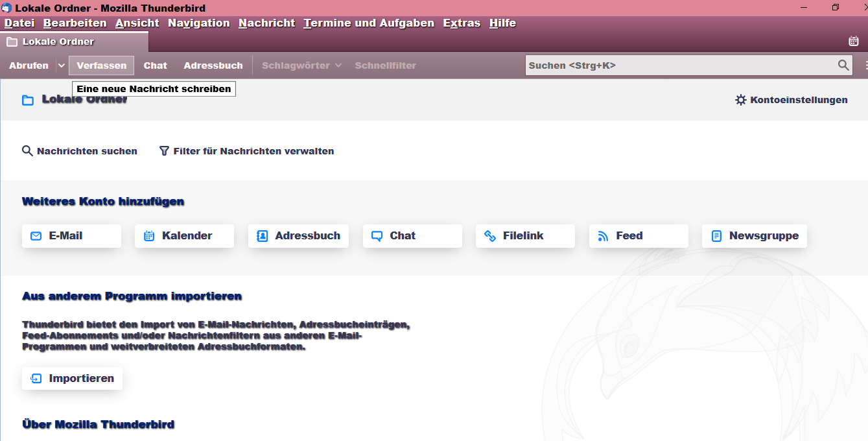The width and height of the screenshot is (868, 441).
Task: Click the folder icon in Lokale Ordner tab
Action: click(x=12, y=42)
